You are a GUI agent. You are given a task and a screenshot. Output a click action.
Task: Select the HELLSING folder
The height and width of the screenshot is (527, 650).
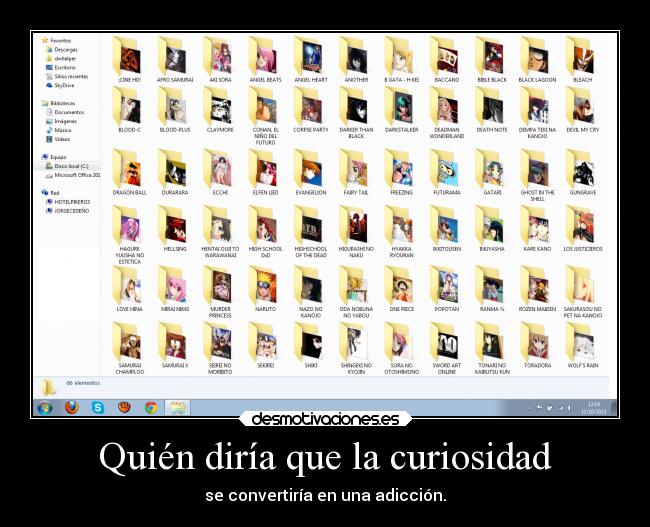tap(175, 229)
